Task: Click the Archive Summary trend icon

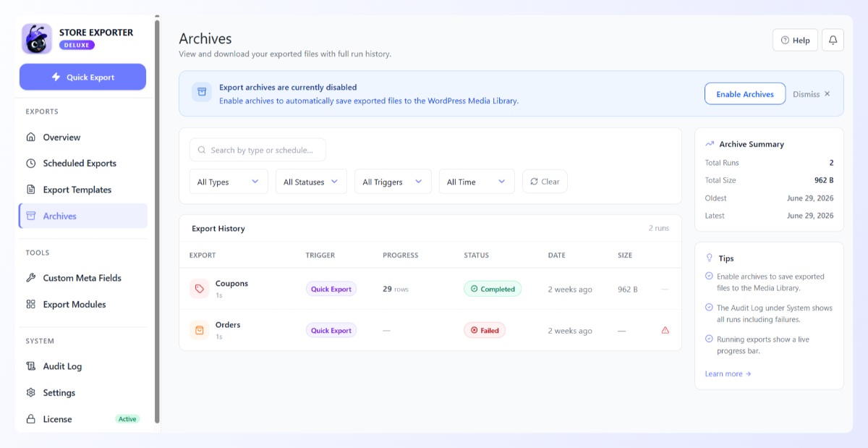Action: 710,144
